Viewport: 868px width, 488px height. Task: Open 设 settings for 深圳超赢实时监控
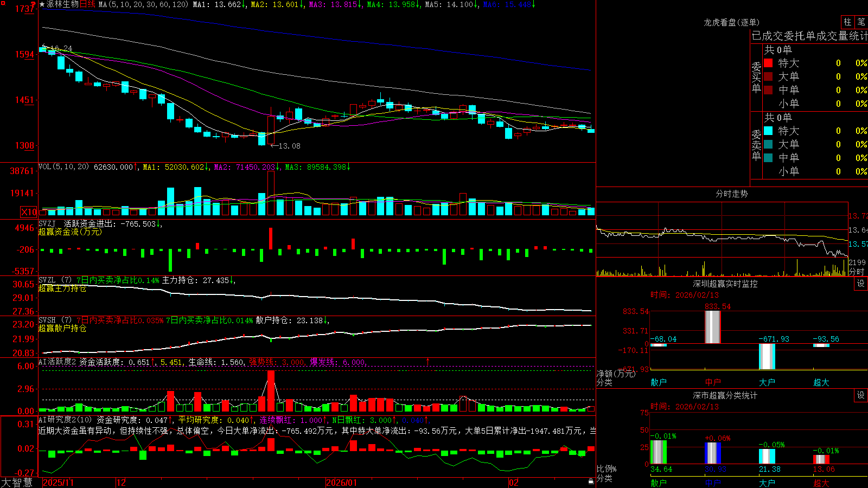click(860, 284)
